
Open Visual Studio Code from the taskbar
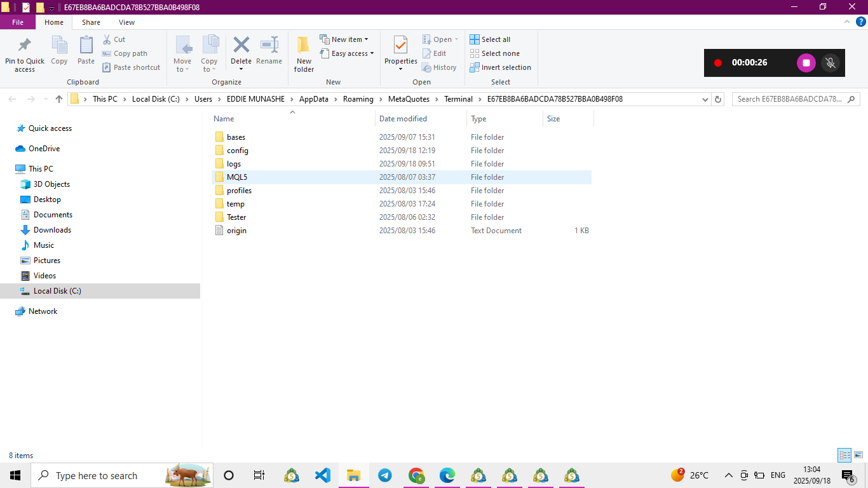pyautogui.click(x=323, y=475)
